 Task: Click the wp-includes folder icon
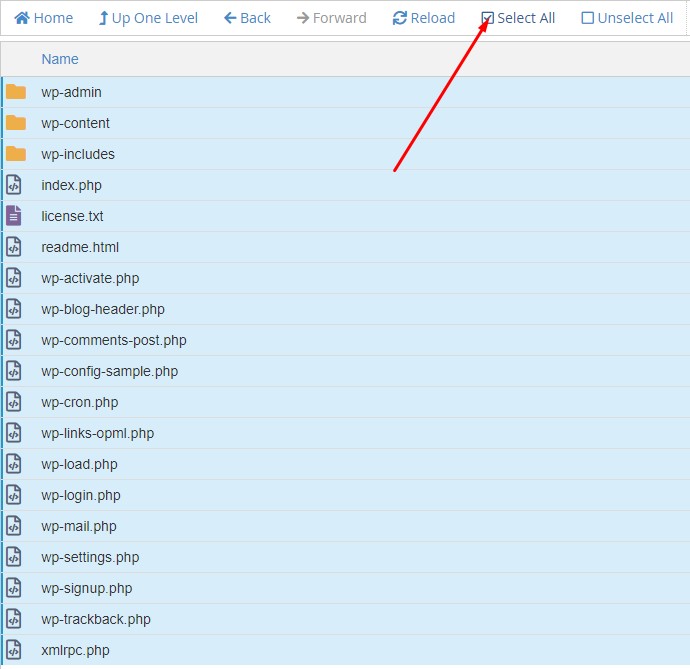(16, 154)
